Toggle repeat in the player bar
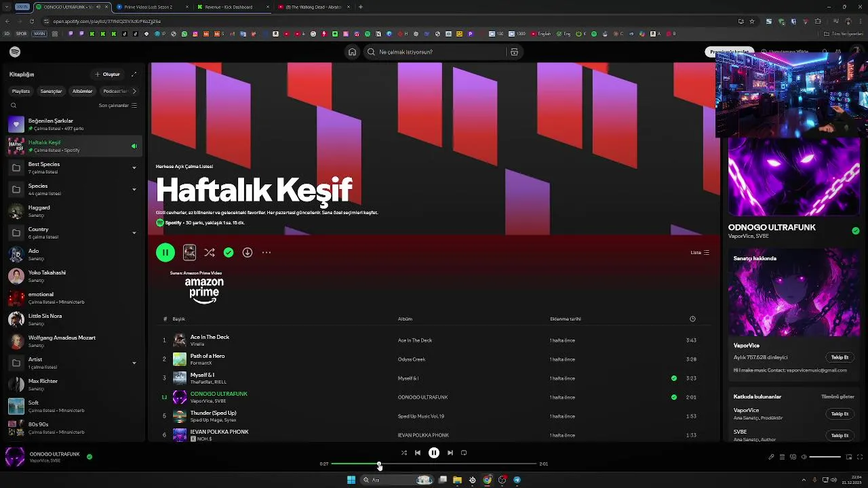 464,453
